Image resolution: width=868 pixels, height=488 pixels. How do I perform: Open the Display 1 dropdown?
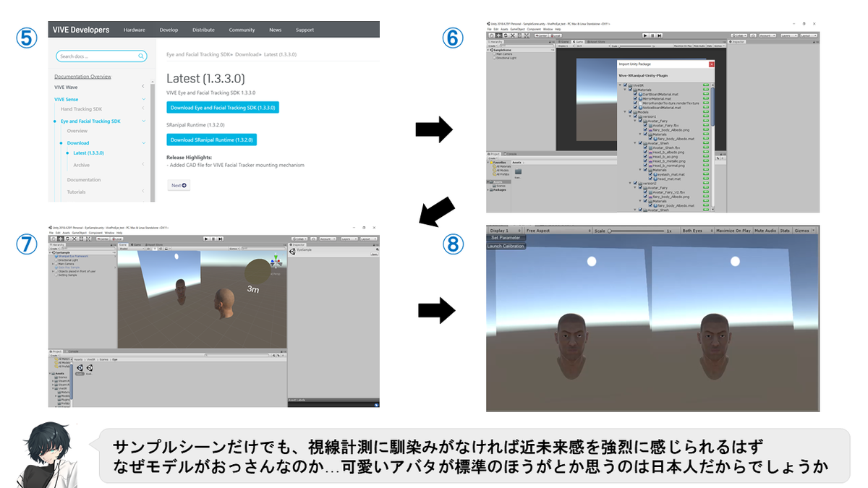[505, 231]
